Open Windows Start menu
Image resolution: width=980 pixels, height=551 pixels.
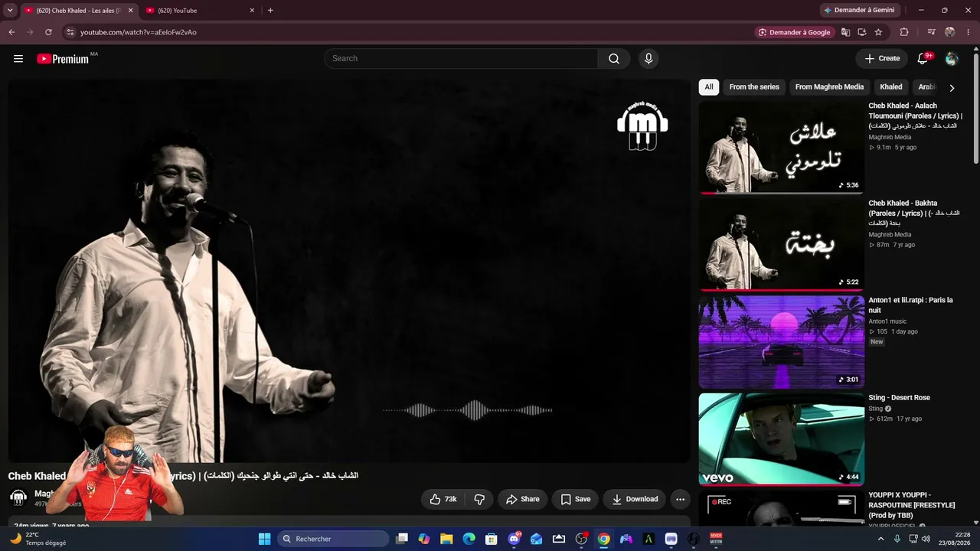264,539
